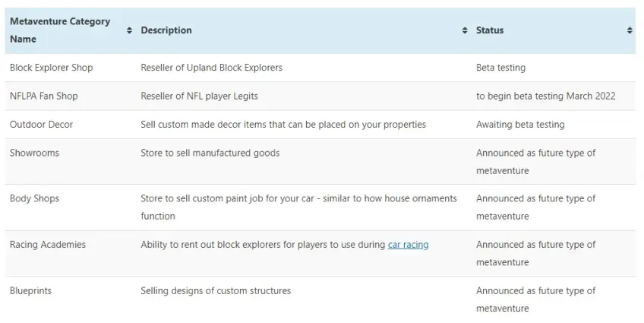Select the Metaventure Category Name header

tap(60, 30)
